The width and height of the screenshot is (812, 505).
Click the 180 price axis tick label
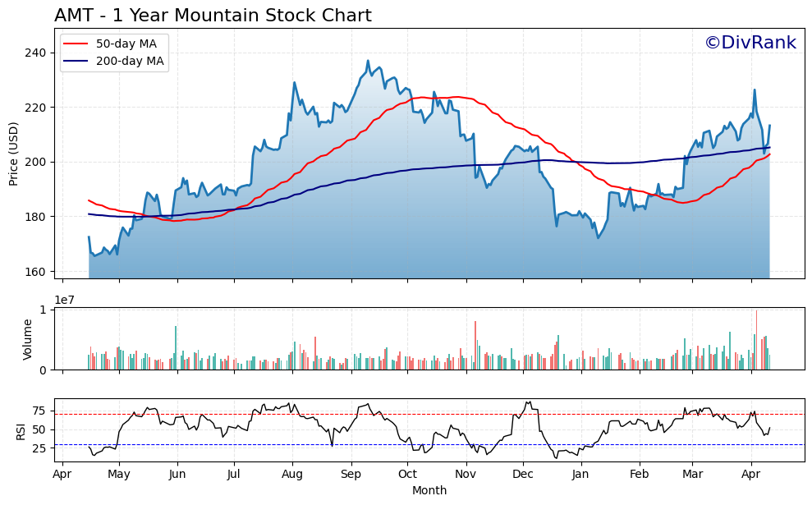click(34, 217)
